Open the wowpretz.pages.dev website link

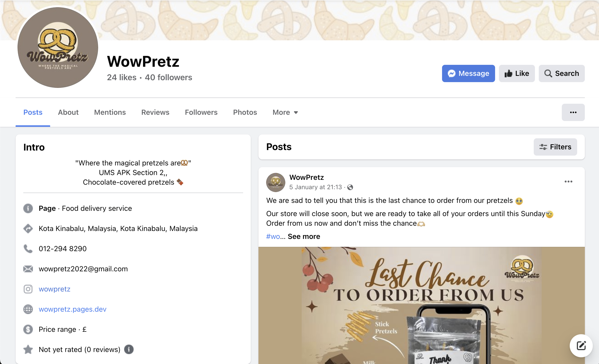72,309
